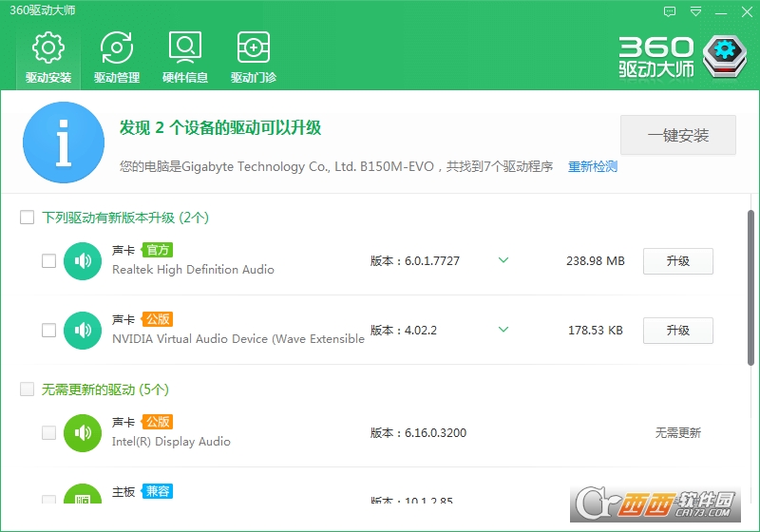760x532 pixels.
Task: Open the title bar main menu dropdown
Action: coord(696,12)
